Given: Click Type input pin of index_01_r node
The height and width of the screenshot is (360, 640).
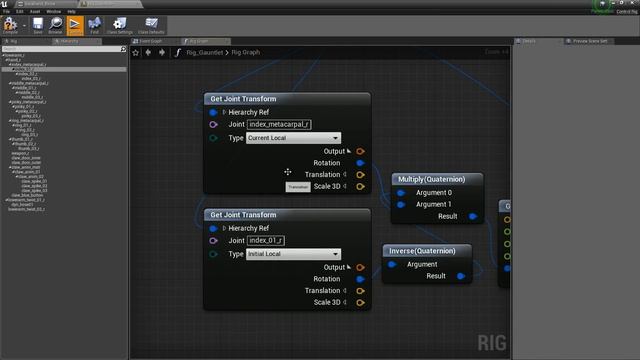Looking at the screenshot, I should [213, 254].
